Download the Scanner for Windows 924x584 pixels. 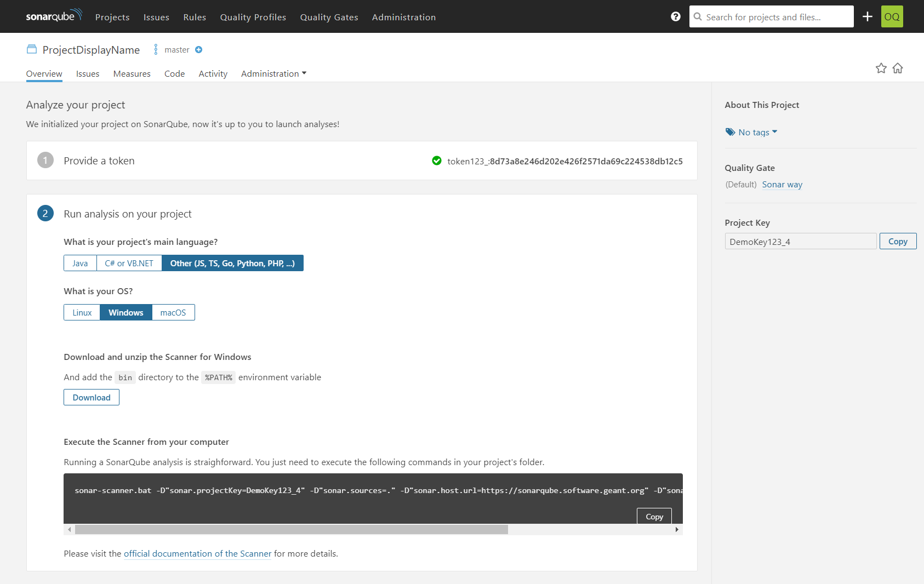click(92, 397)
